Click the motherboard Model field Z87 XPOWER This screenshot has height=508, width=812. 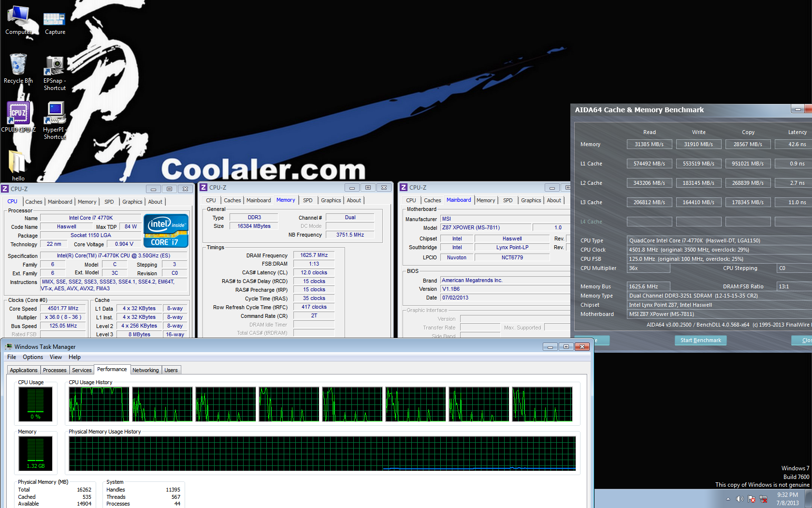click(485, 227)
